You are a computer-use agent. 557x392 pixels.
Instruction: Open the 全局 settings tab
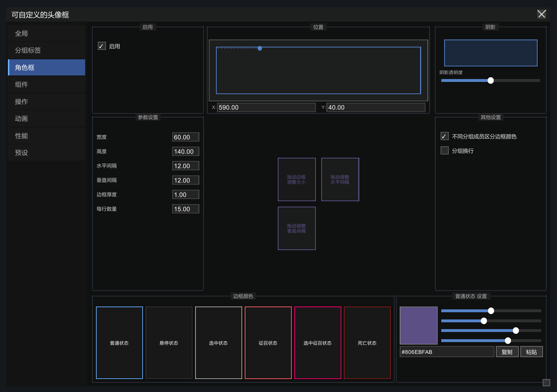[46, 33]
